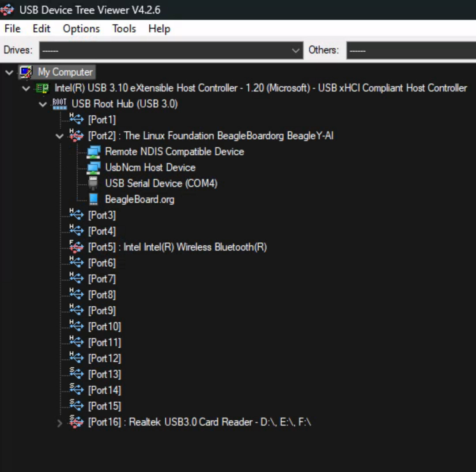The image size is (476, 472).
Task: Click the BeagleBoard.org drive icon
Action: 94,199
